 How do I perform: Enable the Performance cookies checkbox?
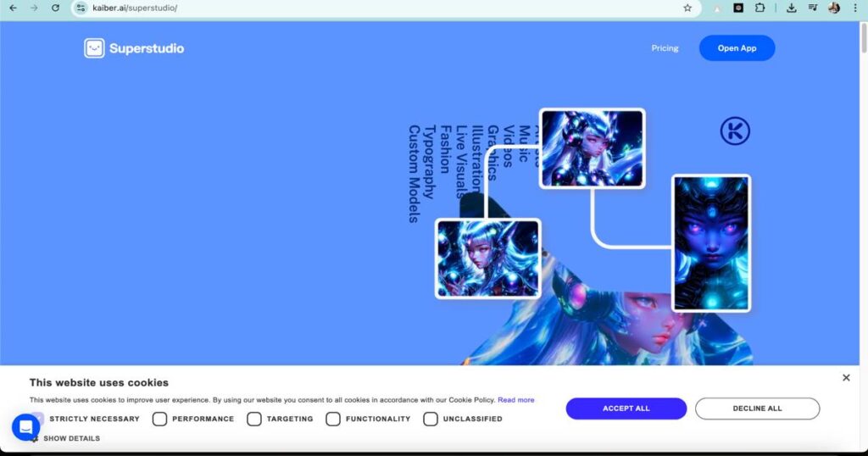[159, 419]
